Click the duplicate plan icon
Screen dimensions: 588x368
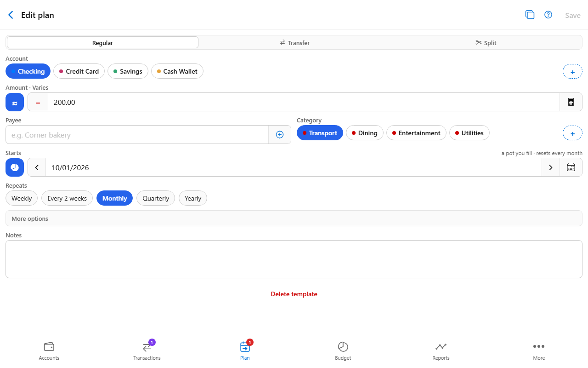530,15
